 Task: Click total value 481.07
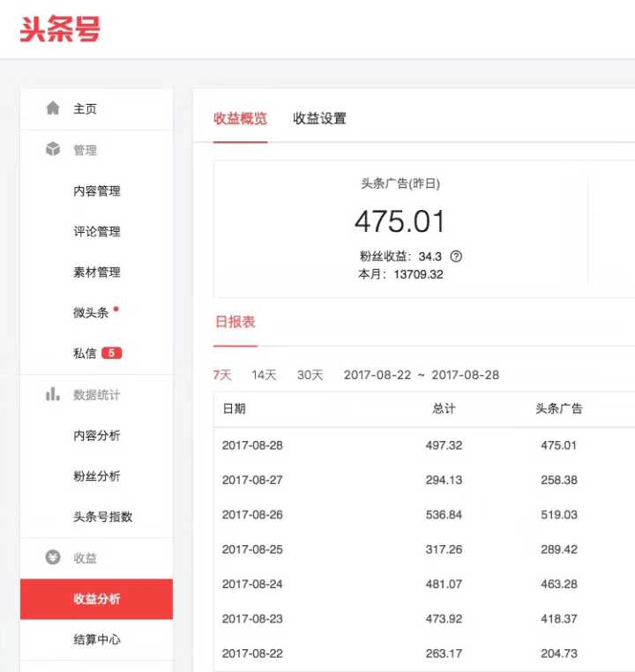point(444,584)
